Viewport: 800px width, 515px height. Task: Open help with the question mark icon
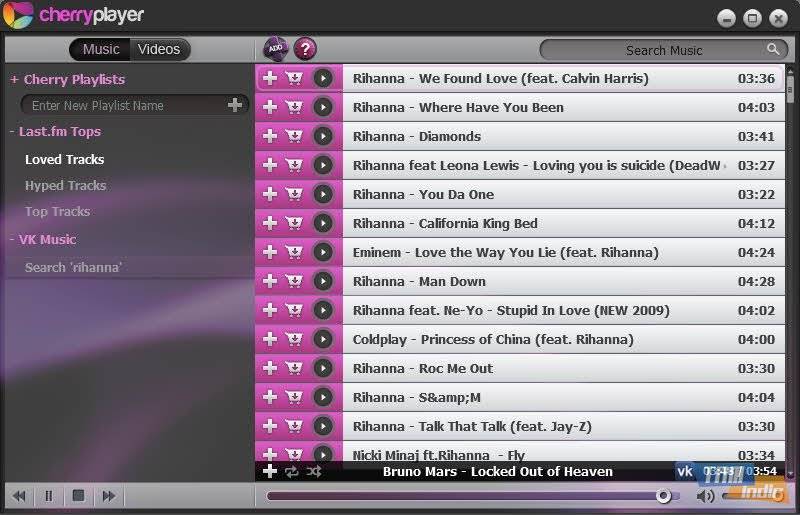click(305, 49)
